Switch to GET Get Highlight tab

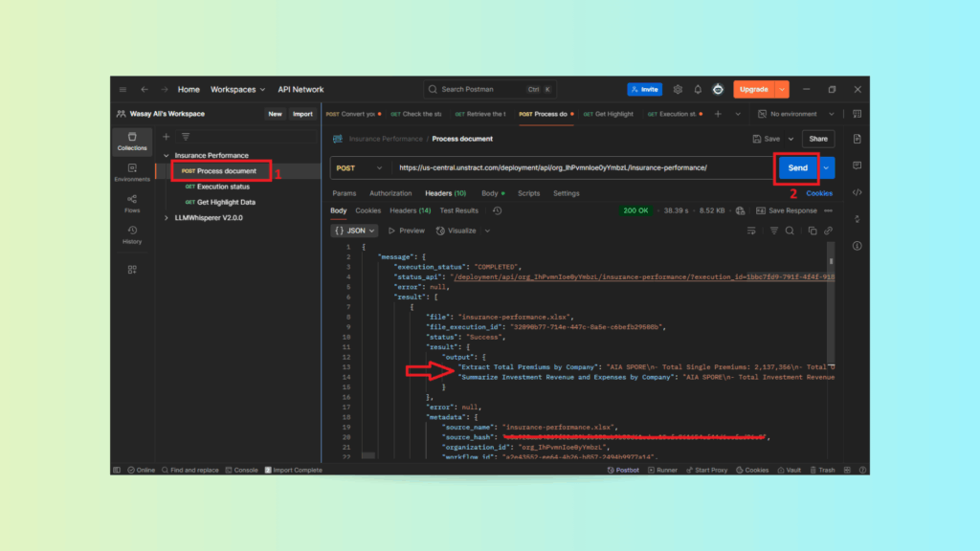(x=608, y=114)
